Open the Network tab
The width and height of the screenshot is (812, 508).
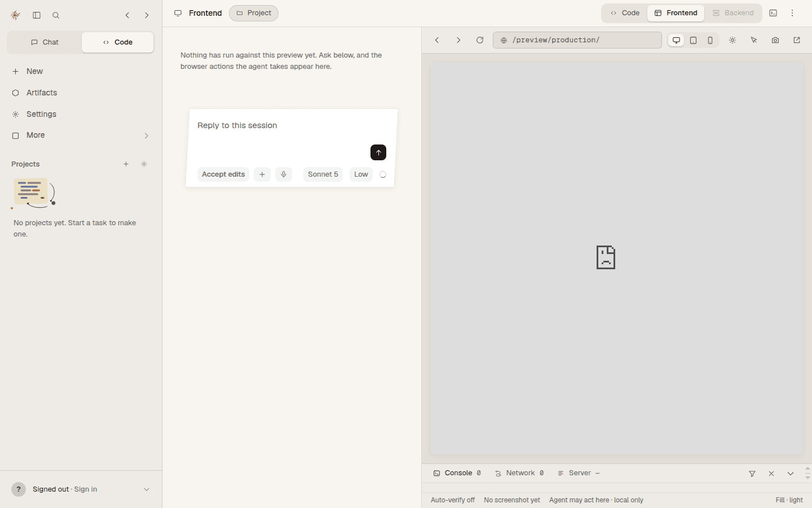pyautogui.click(x=519, y=473)
